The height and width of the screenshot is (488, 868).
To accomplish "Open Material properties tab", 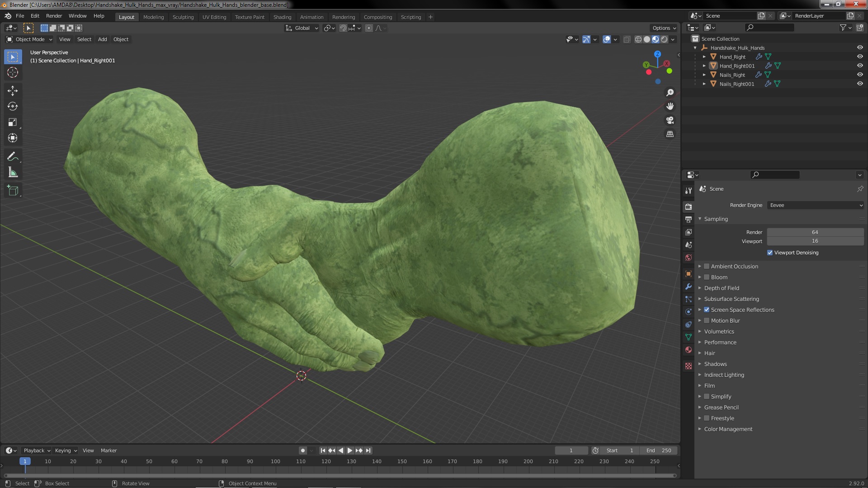I will tap(689, 350).
